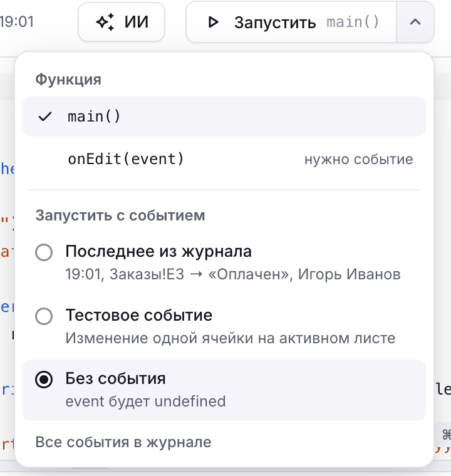This screenshot has width=451, height=476.
Task: Choose onEdit(event) function
Action: [x=224, y=159]
